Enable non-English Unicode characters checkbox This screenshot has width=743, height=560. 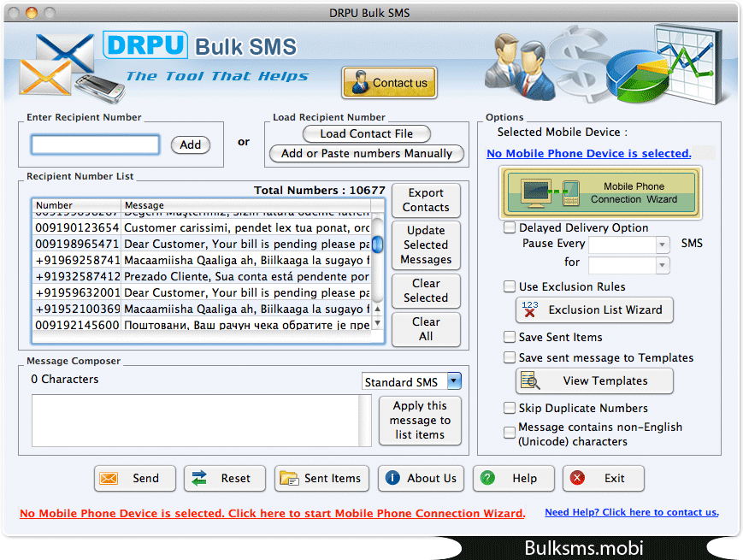tap(510, 433)
